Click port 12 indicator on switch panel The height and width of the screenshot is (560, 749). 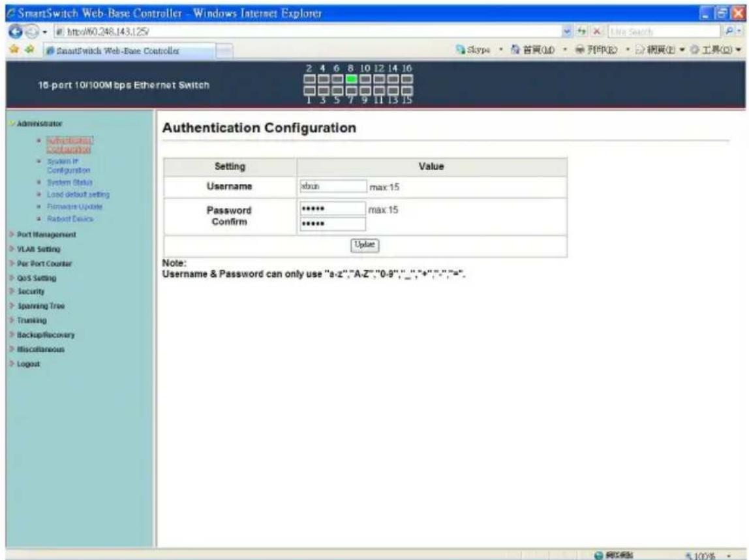379,79
